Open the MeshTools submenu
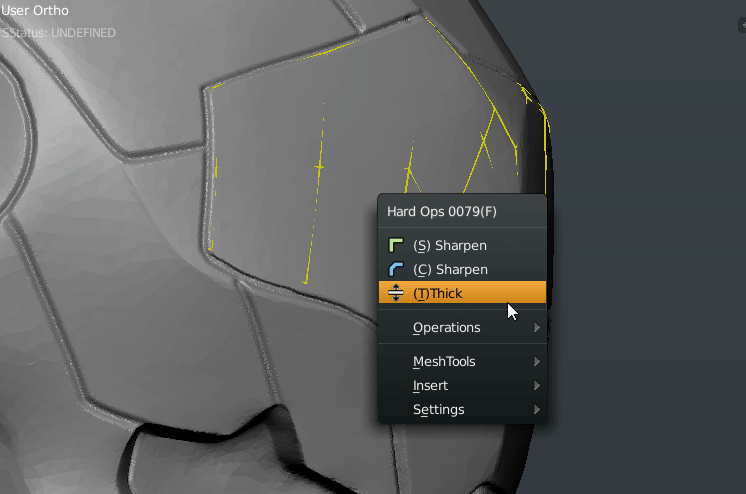The height and width of the screenshot is (494, 746). point(444,361)
